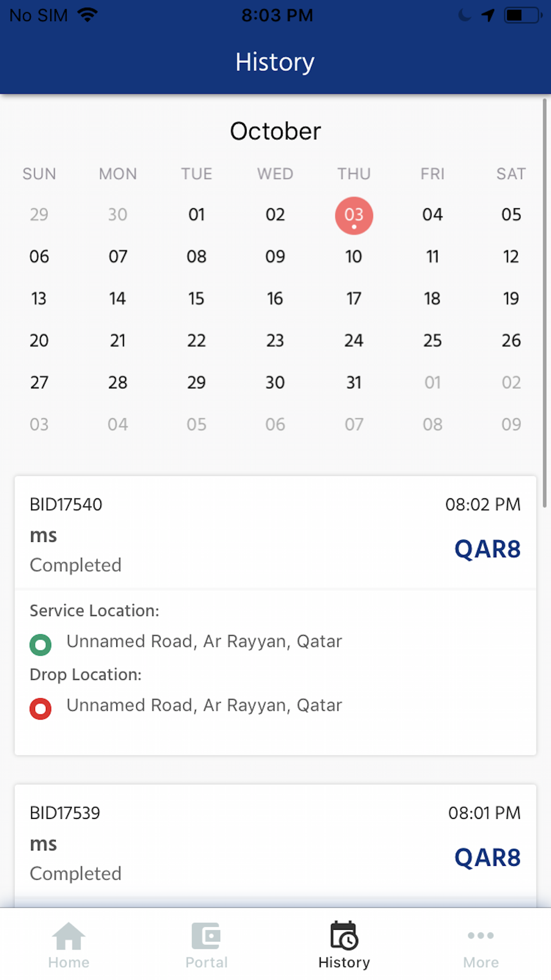Choose October 15 on the calendar
Image resolution: width=551 pixels, height=980 pixels.
(x=196, y=299)
